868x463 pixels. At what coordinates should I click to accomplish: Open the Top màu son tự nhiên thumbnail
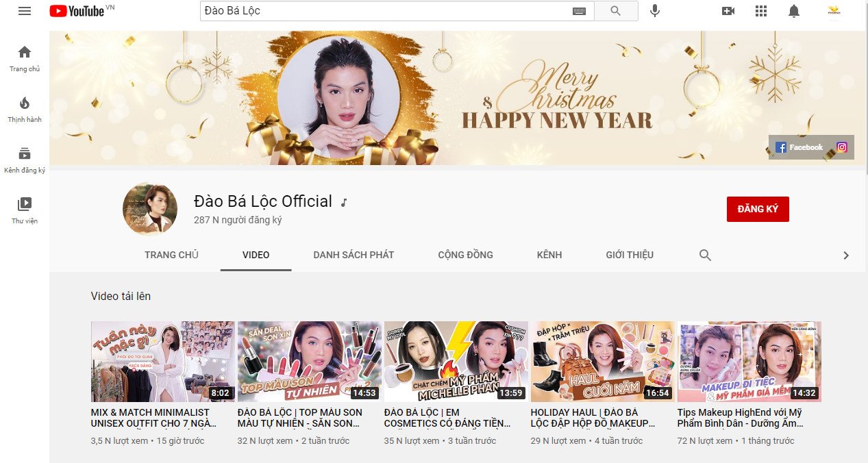coord(310,361)
